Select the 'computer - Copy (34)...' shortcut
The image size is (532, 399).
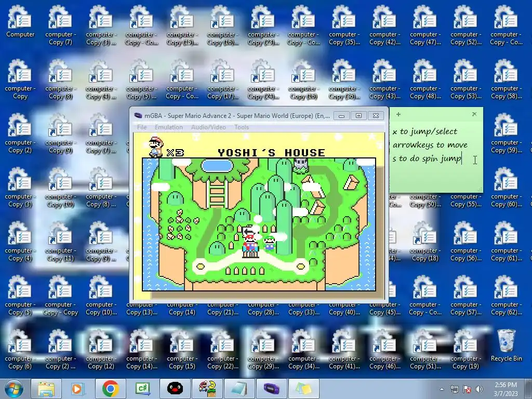(x=303, y=350)
